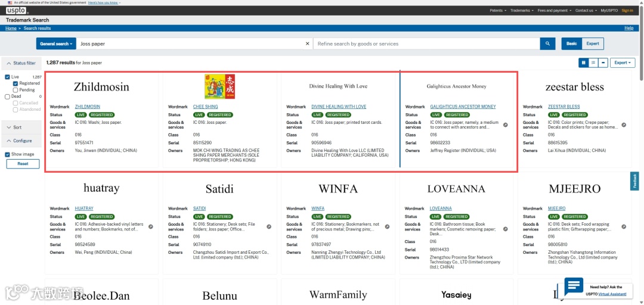Uncheck the Registered filter checkbox

[x=16, y=83]
